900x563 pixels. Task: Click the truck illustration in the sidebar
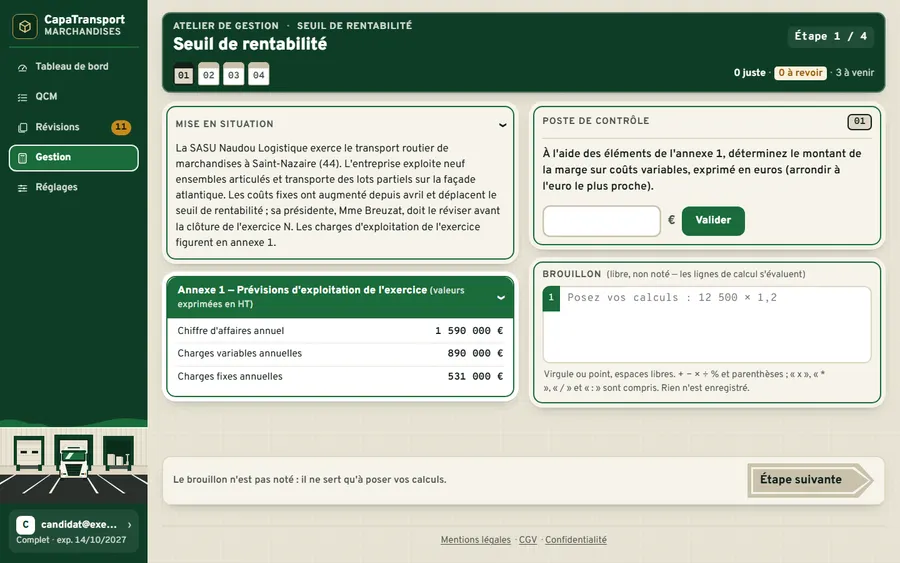pos(73,457)
